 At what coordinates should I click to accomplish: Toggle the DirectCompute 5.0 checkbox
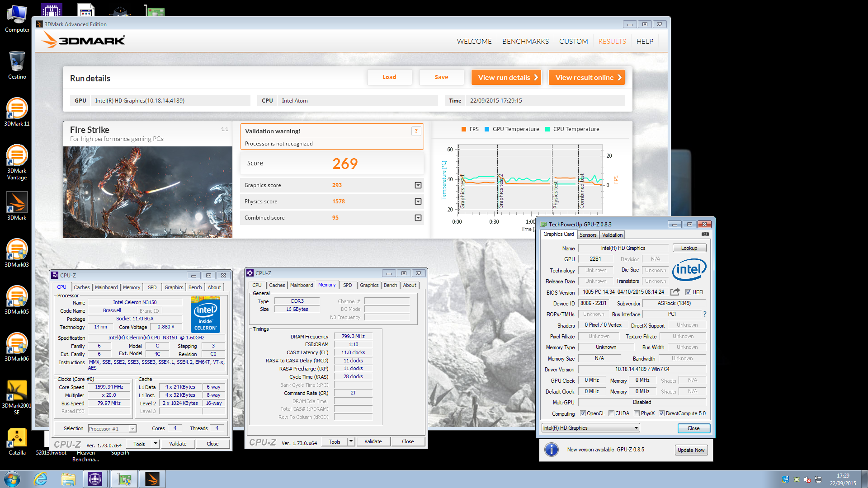[661, 413]
